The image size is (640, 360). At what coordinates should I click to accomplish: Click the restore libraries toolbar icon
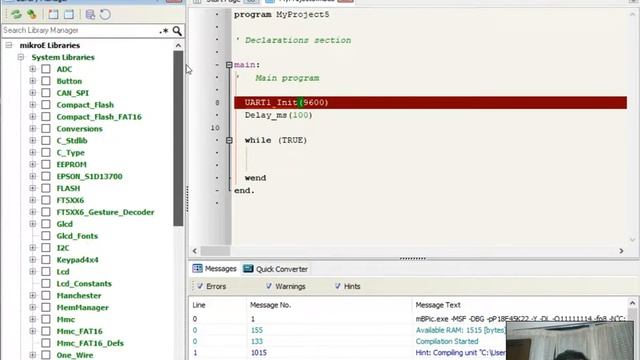pyautogui.click(x=90, y=15)
